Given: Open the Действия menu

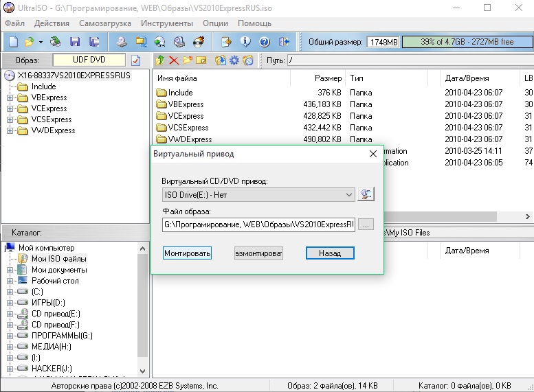Looking at the screenshot, I should pyautogui.click(x=52, y=23).
